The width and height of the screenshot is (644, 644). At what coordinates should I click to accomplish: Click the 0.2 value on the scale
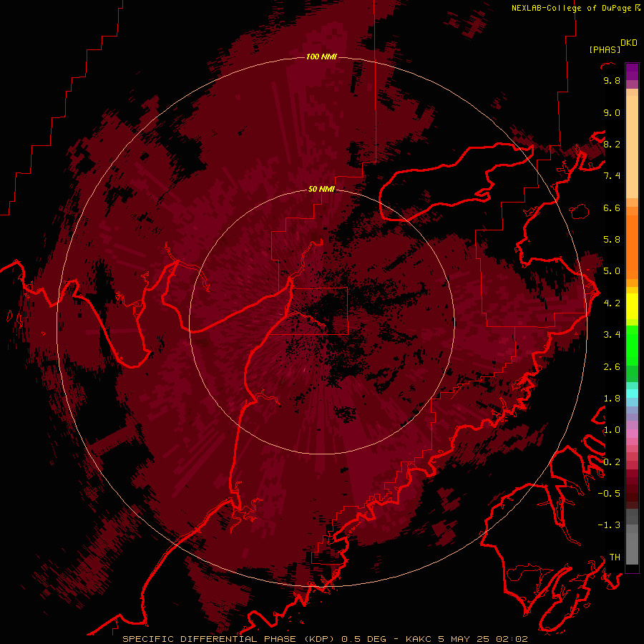click(612, 462)
